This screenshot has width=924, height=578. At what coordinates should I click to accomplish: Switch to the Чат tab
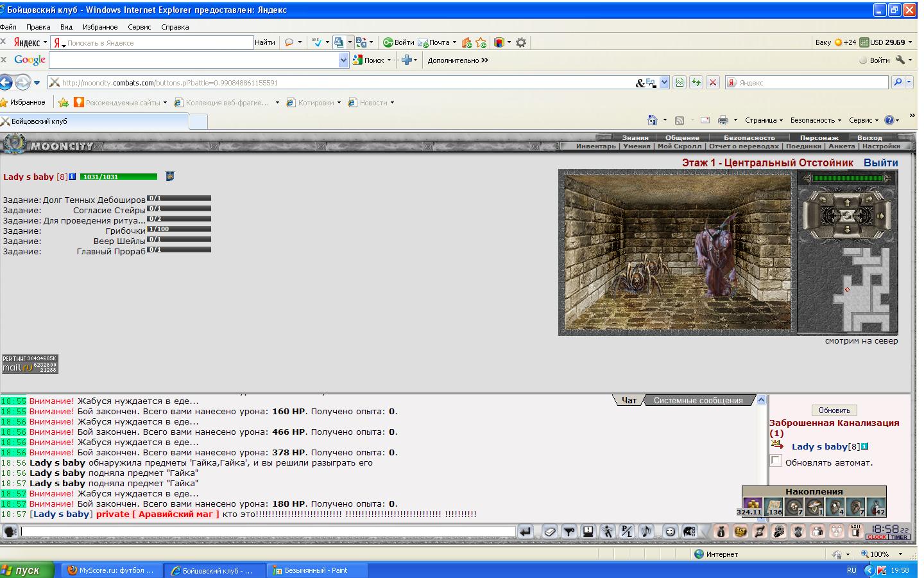point(629,400)
